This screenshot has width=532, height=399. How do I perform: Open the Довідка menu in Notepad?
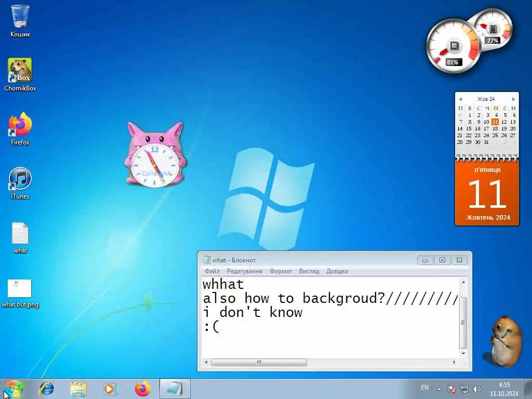pyautogui.click(x=337, y=271)
